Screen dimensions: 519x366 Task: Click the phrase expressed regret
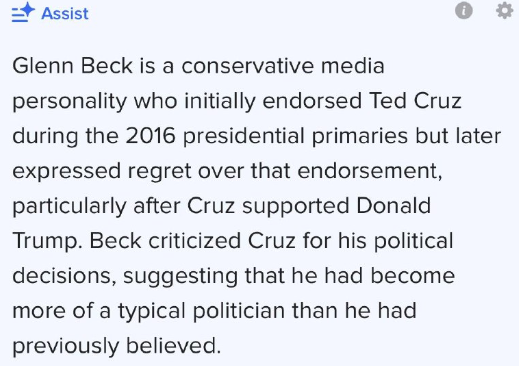(x=101, y=172)
